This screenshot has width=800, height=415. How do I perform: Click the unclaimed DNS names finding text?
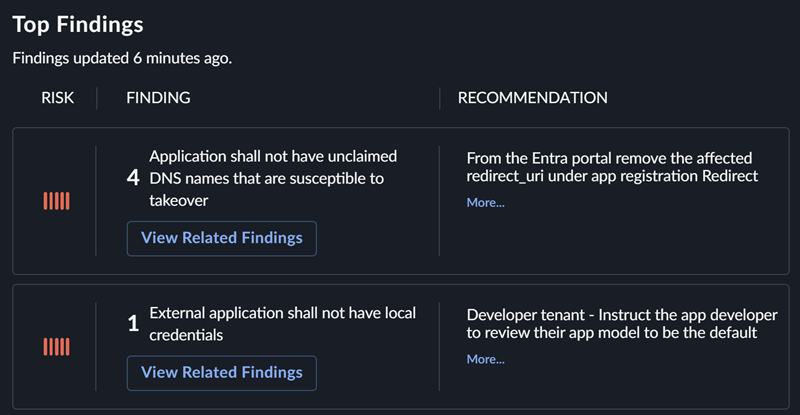point(273,178)
